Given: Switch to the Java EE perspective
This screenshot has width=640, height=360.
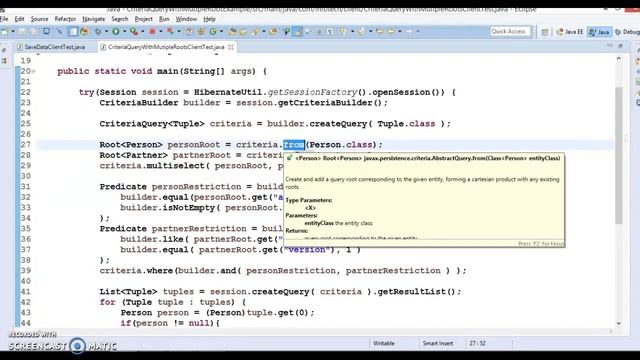Looking at the screenshot, I should pyautogui.click(x=570, y=32).
